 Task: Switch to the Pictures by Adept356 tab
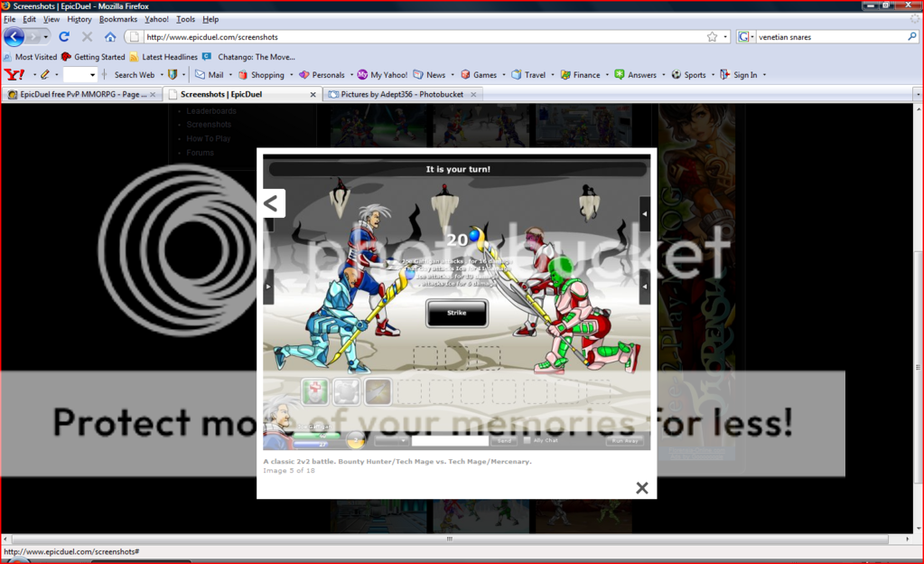click(403, 94)
